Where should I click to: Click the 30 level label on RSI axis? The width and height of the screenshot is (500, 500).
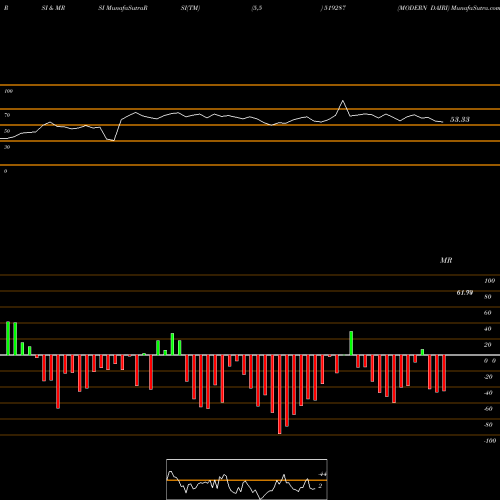point(7,147)
